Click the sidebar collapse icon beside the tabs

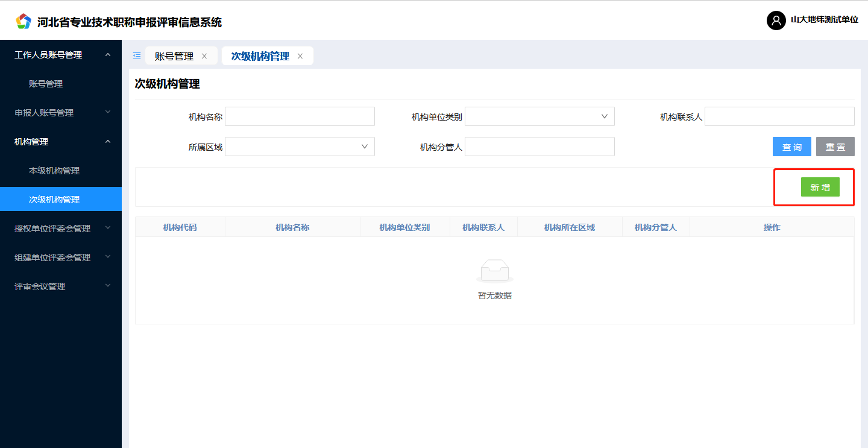click(x=136, y=55)
